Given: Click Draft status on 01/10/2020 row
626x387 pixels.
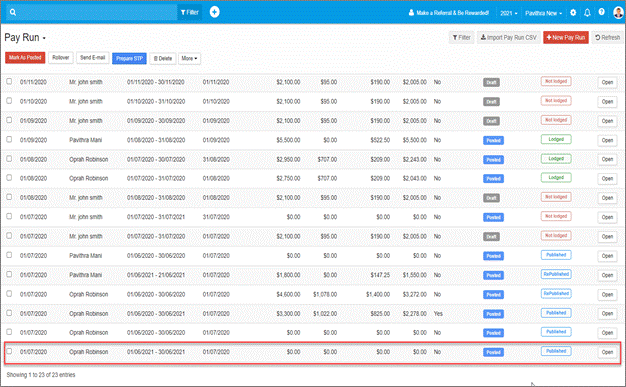Looking at the screenshot, I should click(x=491, y=102).
